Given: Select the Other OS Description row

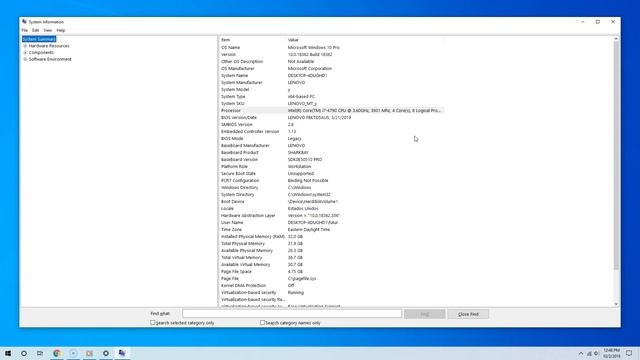Looking at the screenshot, I should [331, 61].
